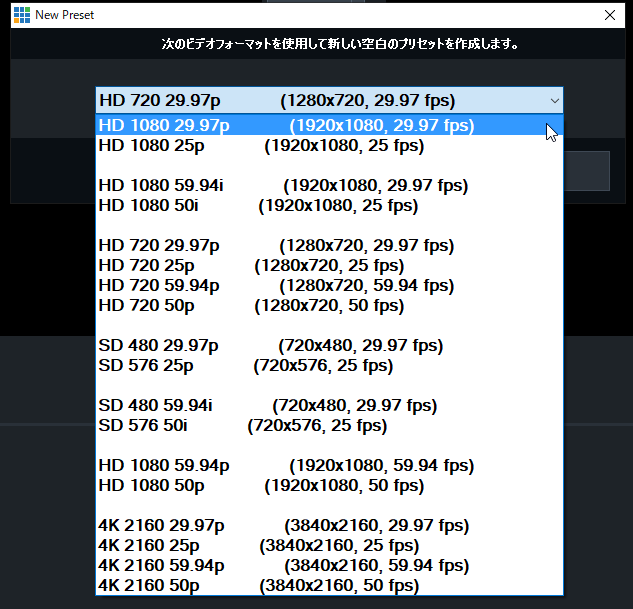
Task: Close the New Preset dialog window
Action: click(610, 15)
